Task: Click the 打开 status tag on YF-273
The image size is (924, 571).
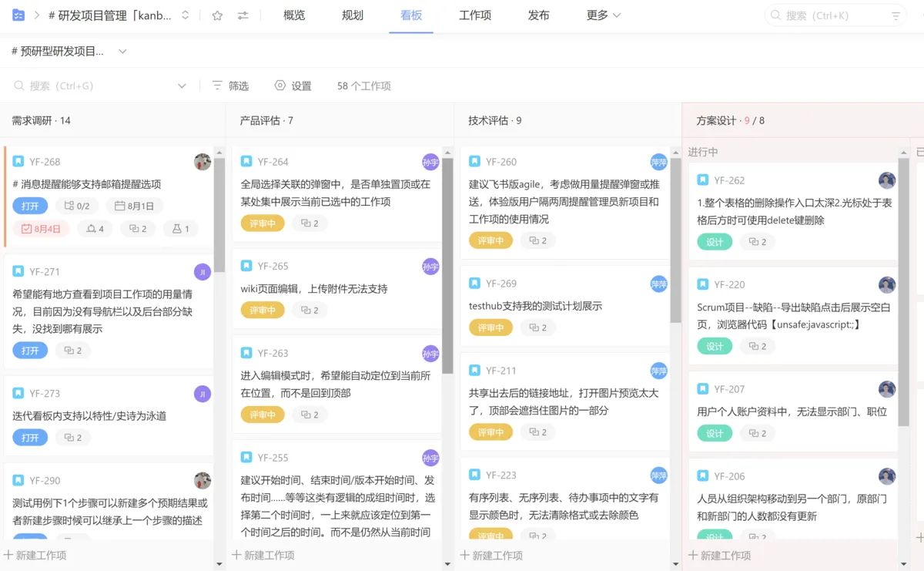Action: [x=30, y=438]
